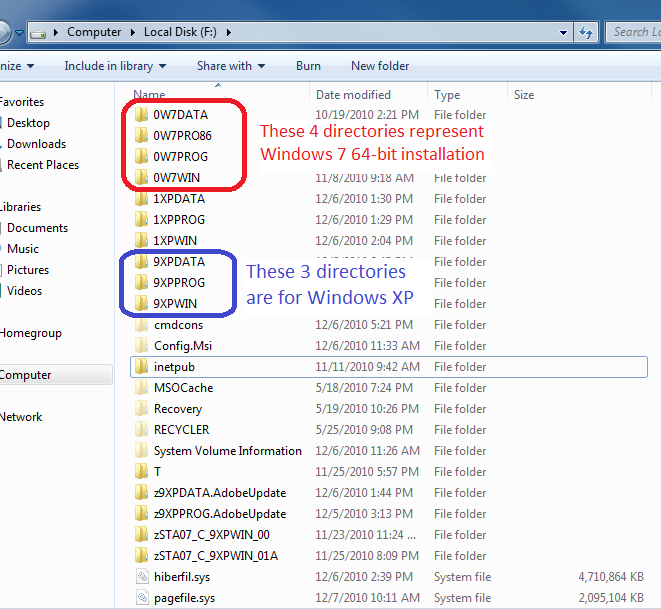Open the Share with dropdown
Viewport: 661px width, 609px height.
tap(231, 66)
